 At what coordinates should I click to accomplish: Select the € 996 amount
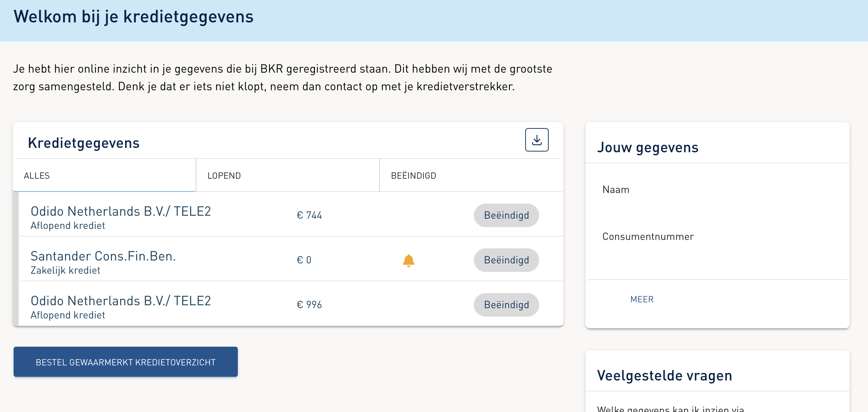pyautogui.click(x=309, y=305)
